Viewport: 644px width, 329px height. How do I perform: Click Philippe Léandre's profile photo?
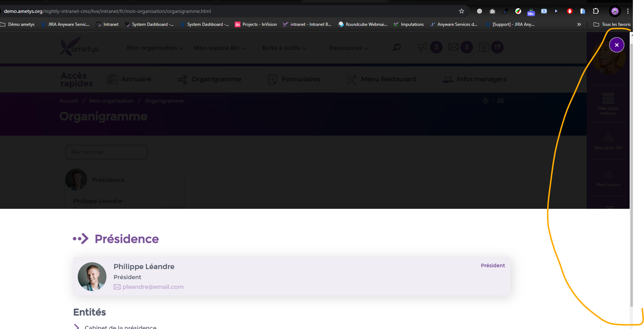click(92, 276)
